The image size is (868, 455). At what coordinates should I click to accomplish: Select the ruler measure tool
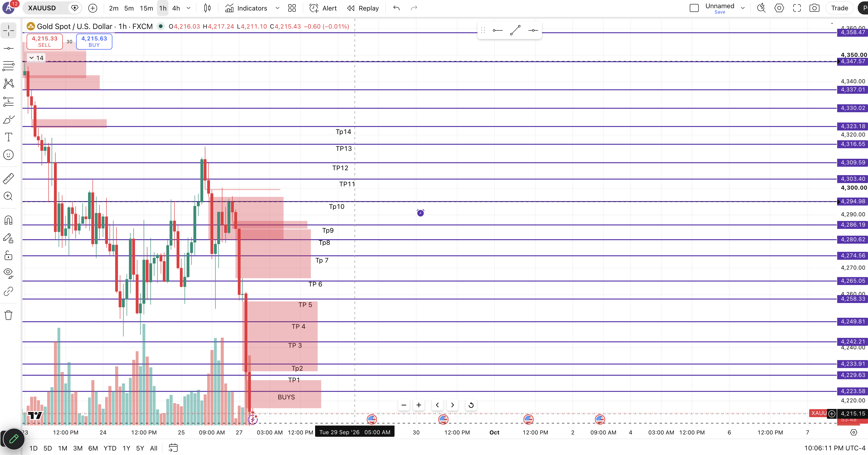[x=8, y=178]
